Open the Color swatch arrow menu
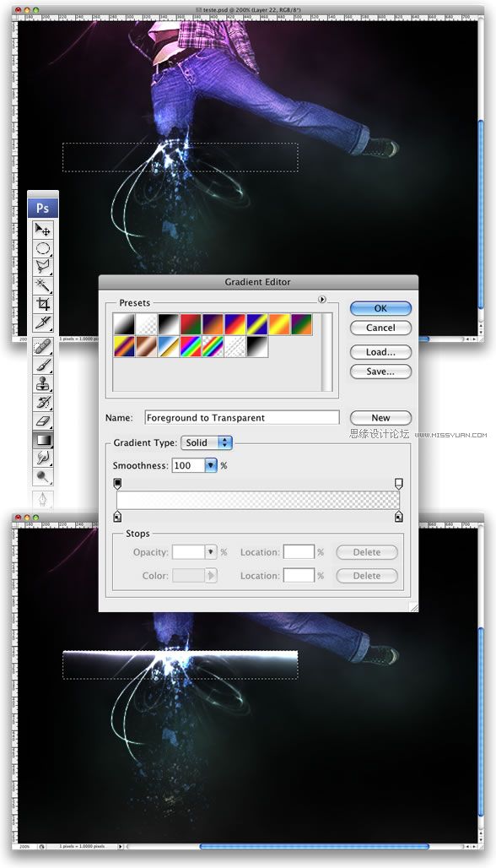496x868 pixels. pos(211,576)
